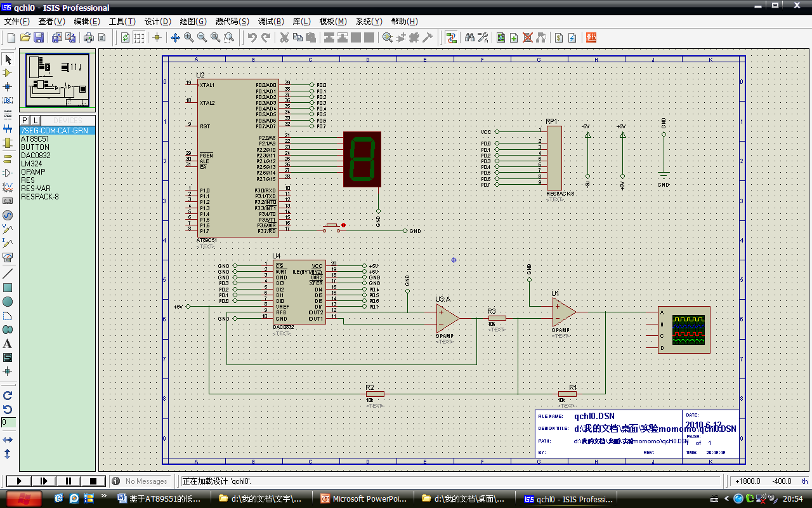The width and height of the screenshot is (812, 508).
Task: Remove the current sheet
Action: (527, 37)
